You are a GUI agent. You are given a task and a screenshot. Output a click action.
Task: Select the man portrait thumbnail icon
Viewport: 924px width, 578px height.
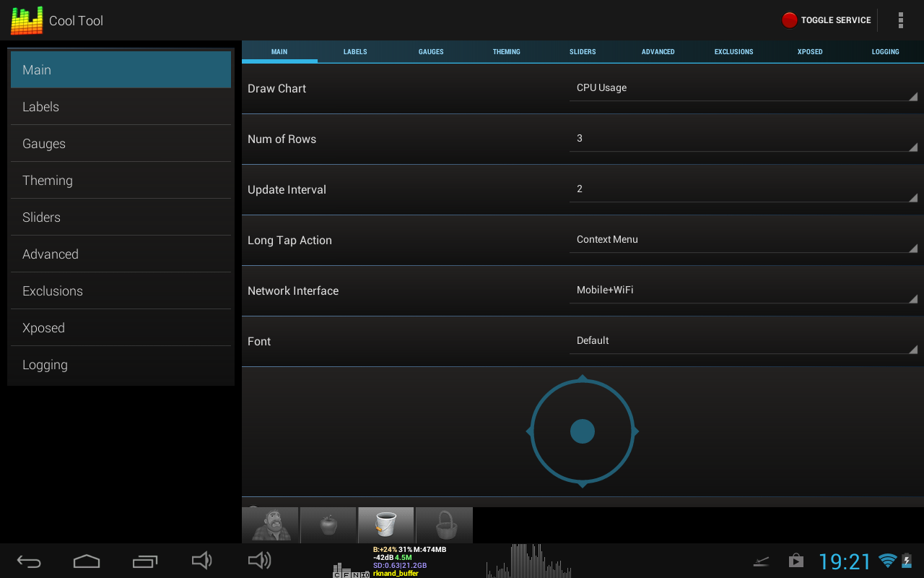(270, 525)
